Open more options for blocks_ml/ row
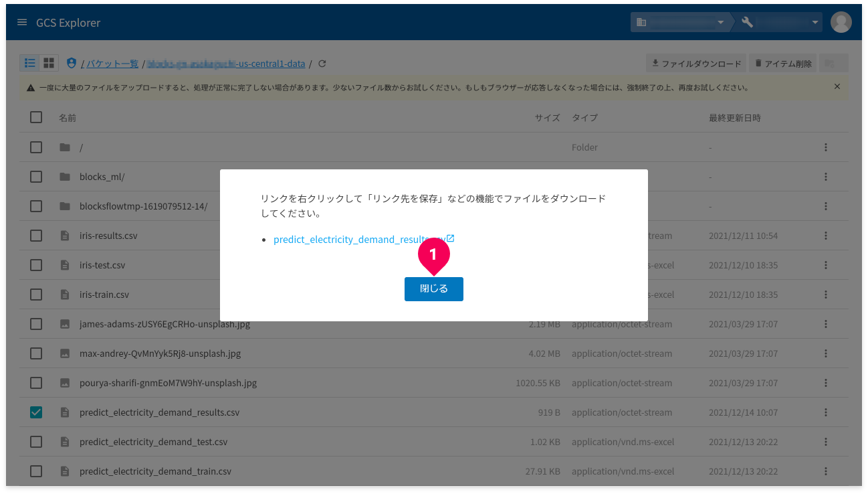 pos(826,177)
